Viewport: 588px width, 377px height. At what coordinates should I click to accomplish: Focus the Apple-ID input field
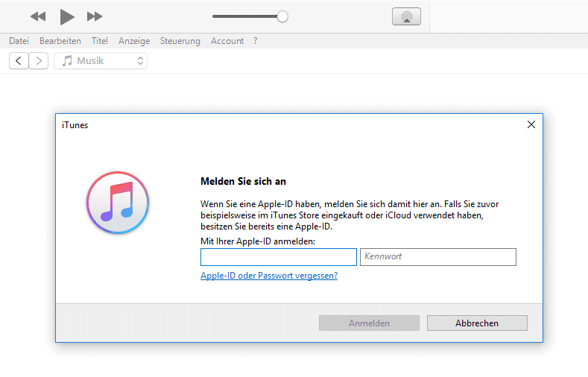point(279,257)
